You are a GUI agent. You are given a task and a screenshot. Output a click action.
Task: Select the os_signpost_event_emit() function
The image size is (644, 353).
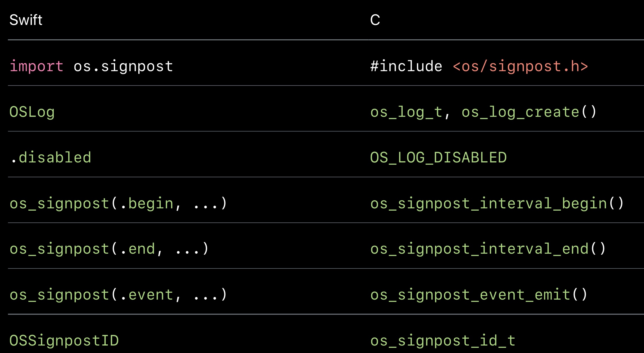[x=479, y=295]
